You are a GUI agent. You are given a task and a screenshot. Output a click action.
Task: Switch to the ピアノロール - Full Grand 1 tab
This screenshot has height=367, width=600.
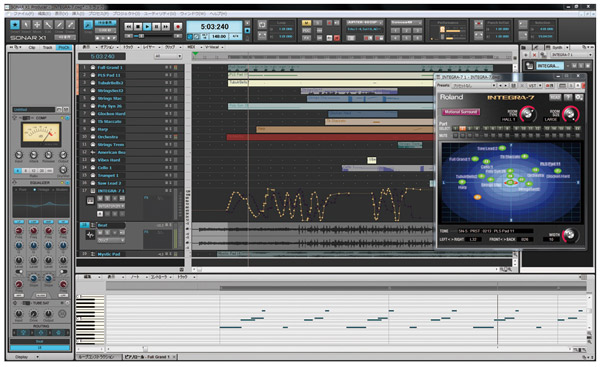tap(149, 357)
